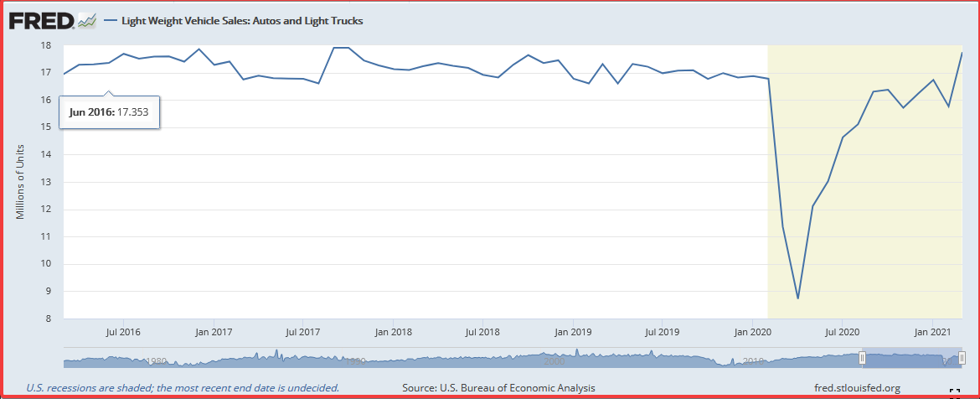Click the left handle of the range selector
The height and width of the screenshot is (399, 980).
click(x=862, y=360)
